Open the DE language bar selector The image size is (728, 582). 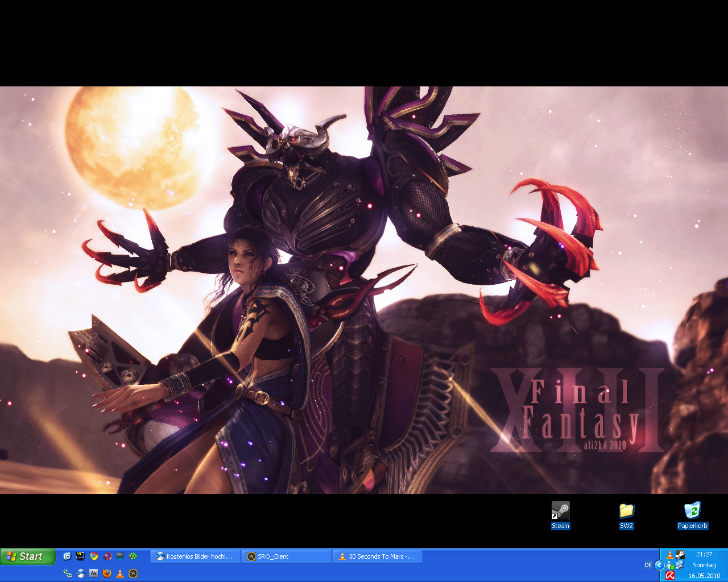tap(648, 565)
